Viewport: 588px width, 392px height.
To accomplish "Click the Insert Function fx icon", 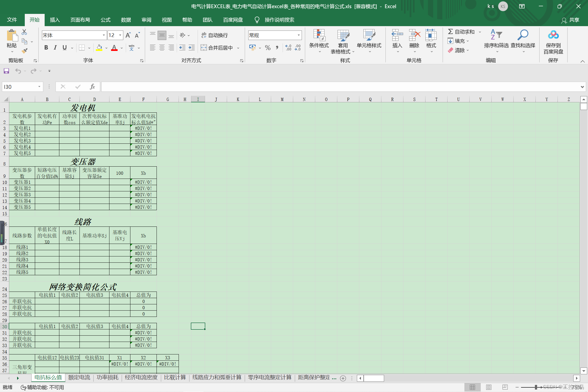I will coord(92,87).
